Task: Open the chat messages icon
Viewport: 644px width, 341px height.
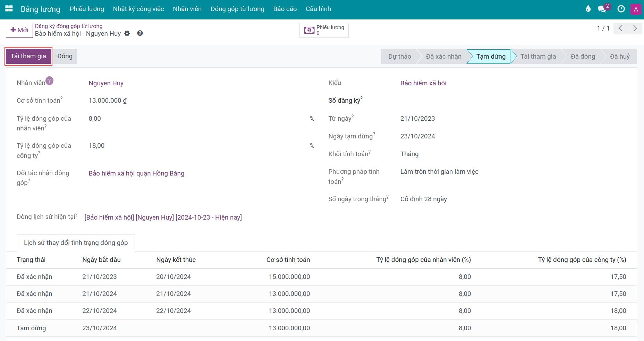Action: (x=602, y=9)
